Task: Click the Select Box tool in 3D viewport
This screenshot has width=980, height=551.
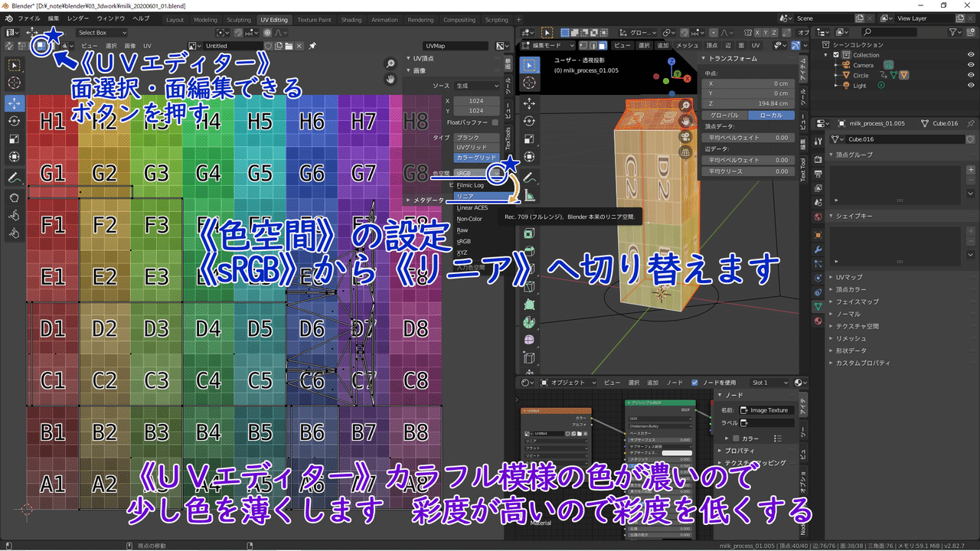Action: pyautogui.click(x=529, y=65)
